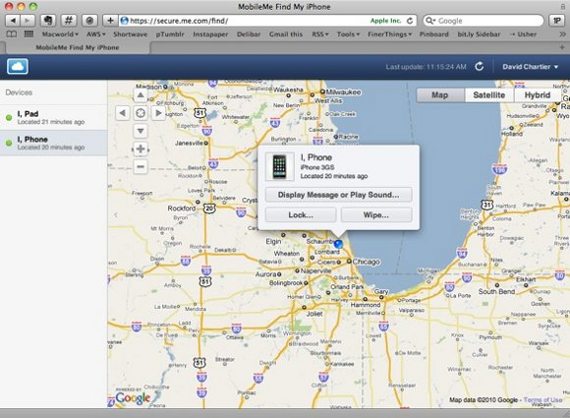The width and height of the screenshot is (570, 418).
Task: Reload page using address bar arrow
Action: 410,21
